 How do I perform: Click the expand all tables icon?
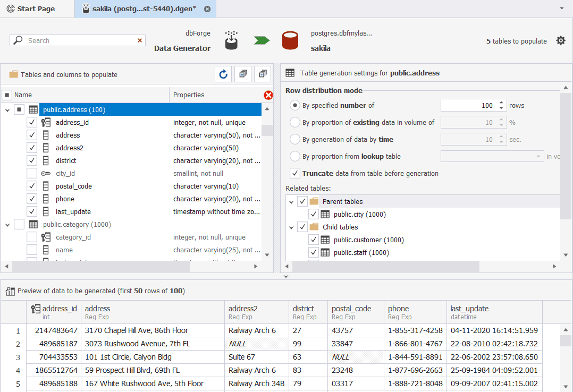[x=243, y=74]
